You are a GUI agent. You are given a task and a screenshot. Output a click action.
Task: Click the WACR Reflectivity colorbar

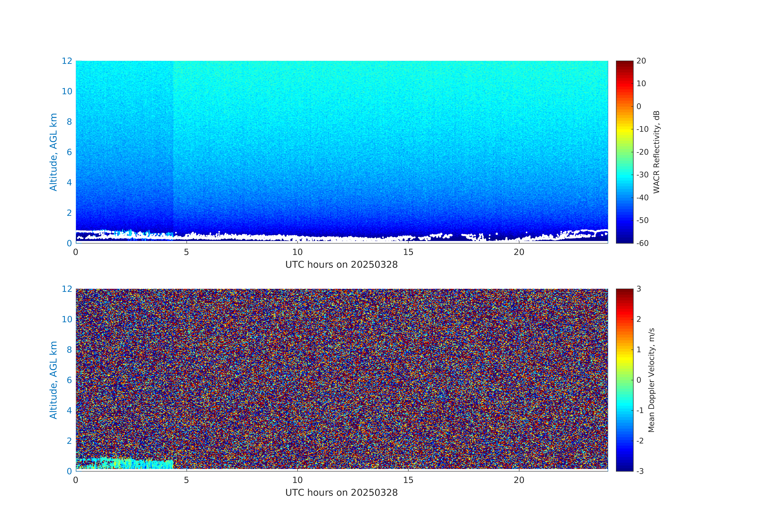pos(624,152)
